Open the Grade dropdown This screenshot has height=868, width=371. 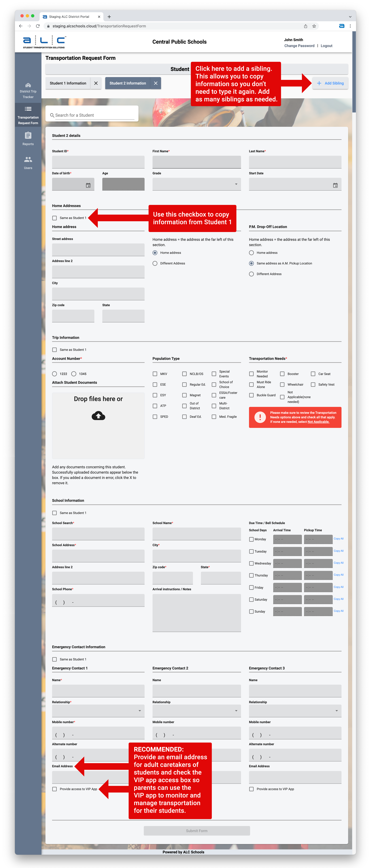tap(197, 184)
